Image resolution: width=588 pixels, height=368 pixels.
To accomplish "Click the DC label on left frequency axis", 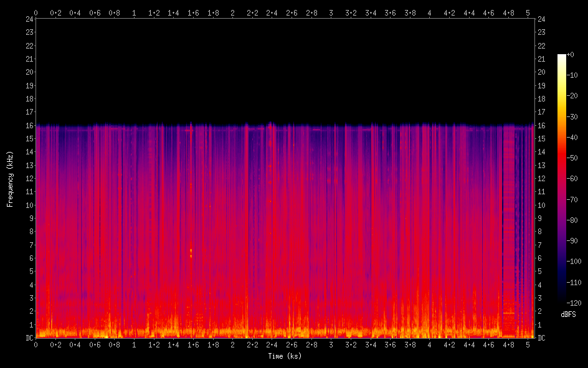I will [29, 338].
